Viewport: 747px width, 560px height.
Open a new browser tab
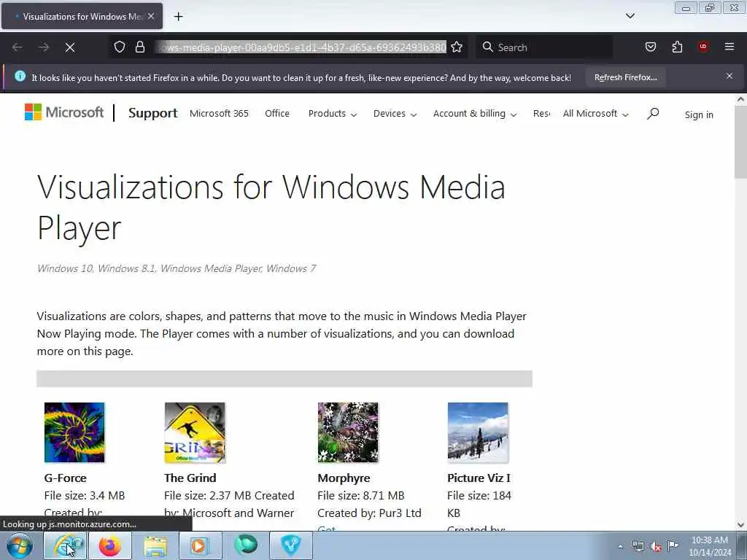tap(178, 17)
